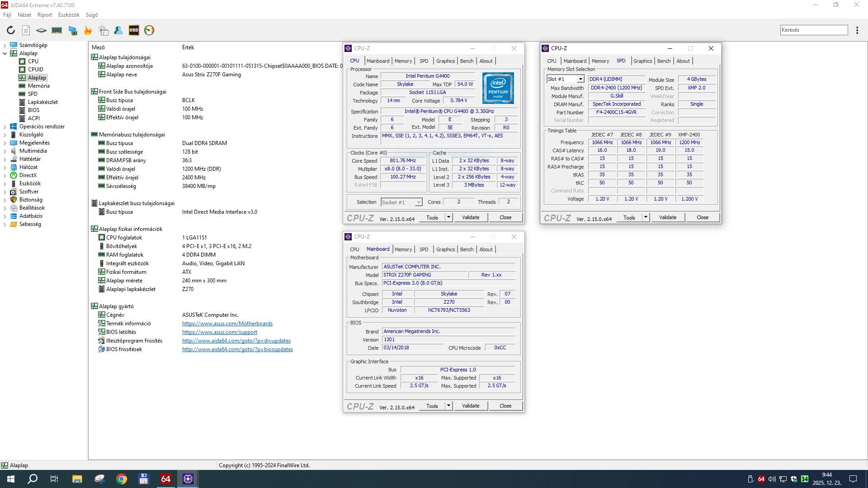Open the asus.com/support link
The width and height of the screenshot is (868, 488).
click(x=219, y=332)
